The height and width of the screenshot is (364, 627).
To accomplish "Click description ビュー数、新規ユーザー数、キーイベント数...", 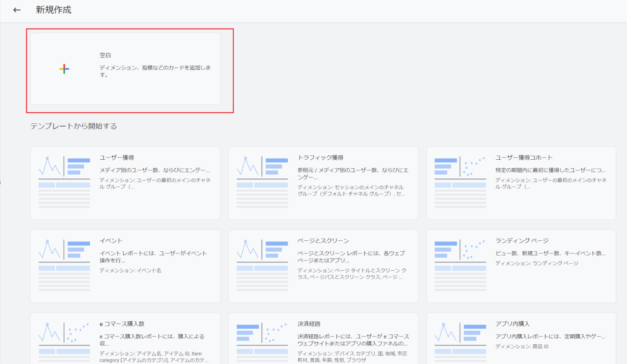I will pyautogui.click(x=550, y=253).
